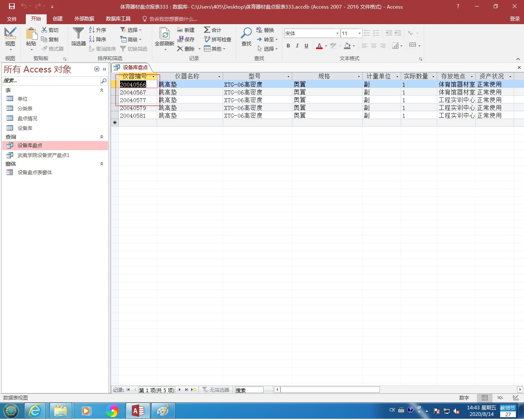
Task: Click the horizontal scrollbar of the datasheet
Action: click(x=330, y=390)
